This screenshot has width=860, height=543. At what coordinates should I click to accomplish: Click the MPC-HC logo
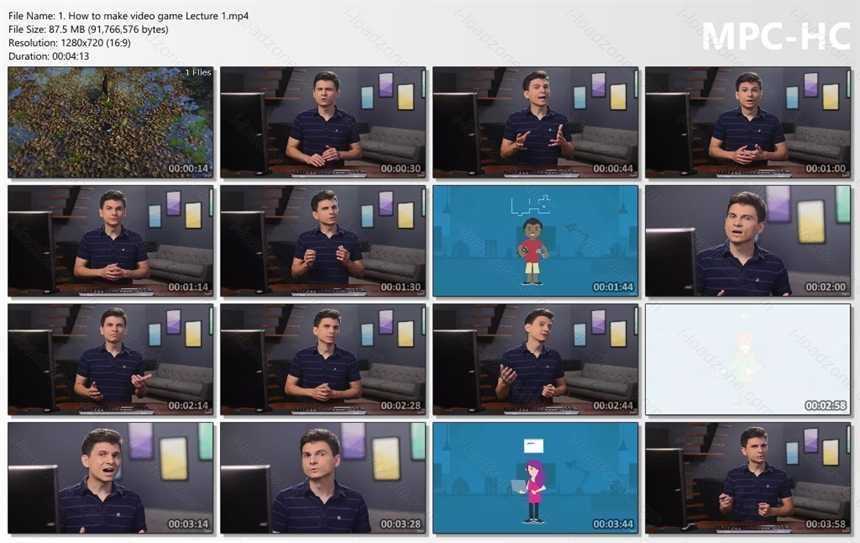[x=776, y=36]
